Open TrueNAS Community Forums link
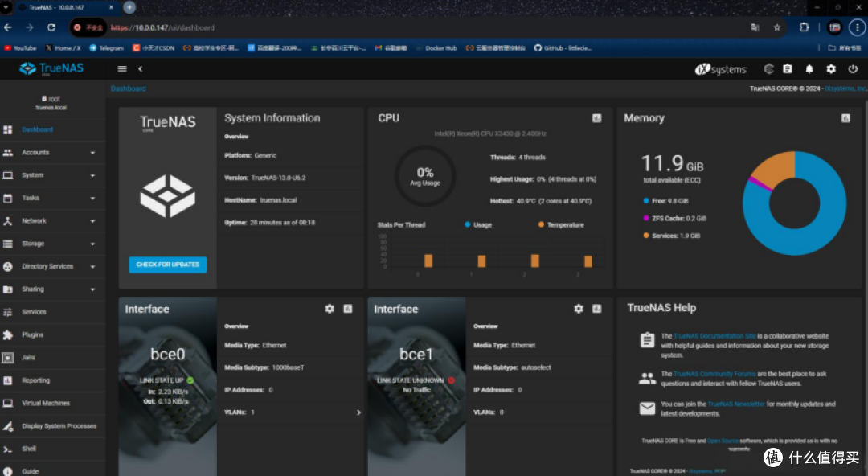This screenshot has width=868, height=476. [714, 374]
